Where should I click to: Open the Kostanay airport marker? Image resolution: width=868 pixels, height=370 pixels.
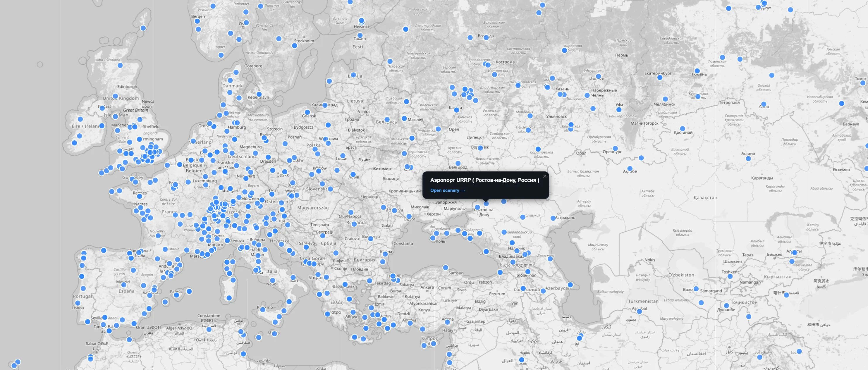pos(682,129)
